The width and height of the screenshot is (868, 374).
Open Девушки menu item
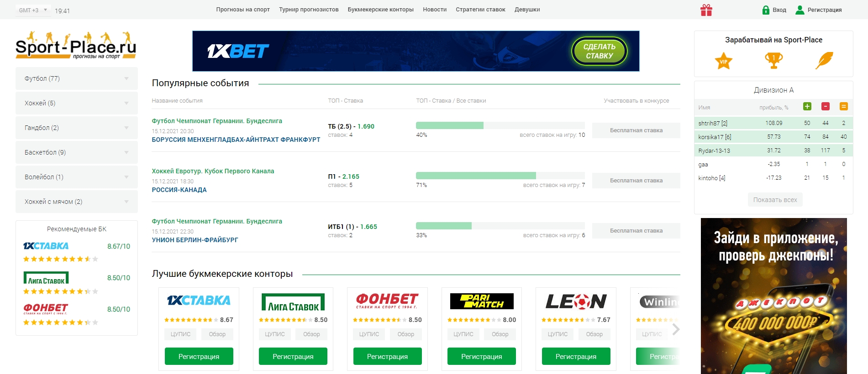[527, 10]
